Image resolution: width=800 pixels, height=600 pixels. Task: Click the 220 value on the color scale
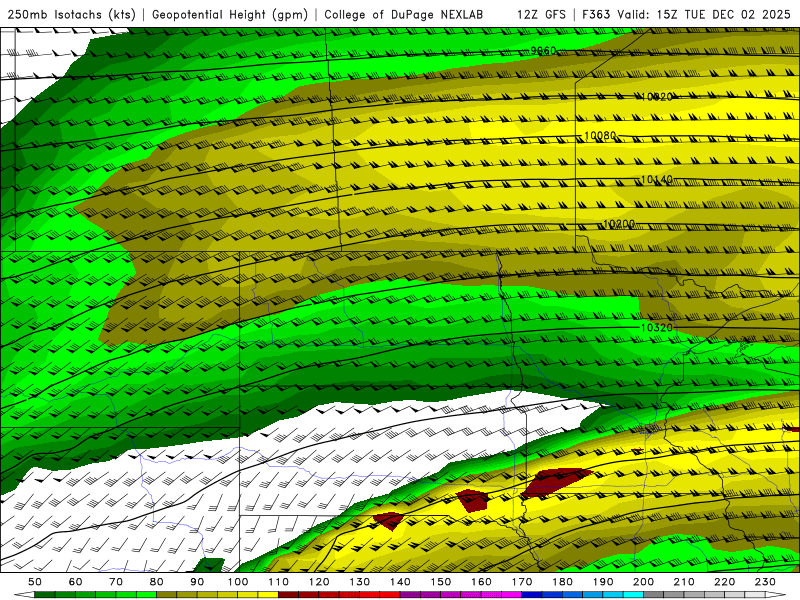[724, 582]
